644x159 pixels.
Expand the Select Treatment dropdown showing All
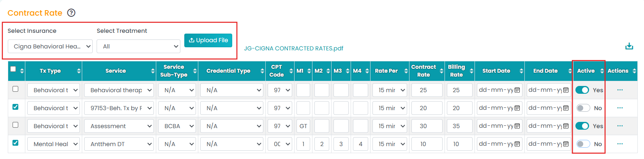[138, 46]
